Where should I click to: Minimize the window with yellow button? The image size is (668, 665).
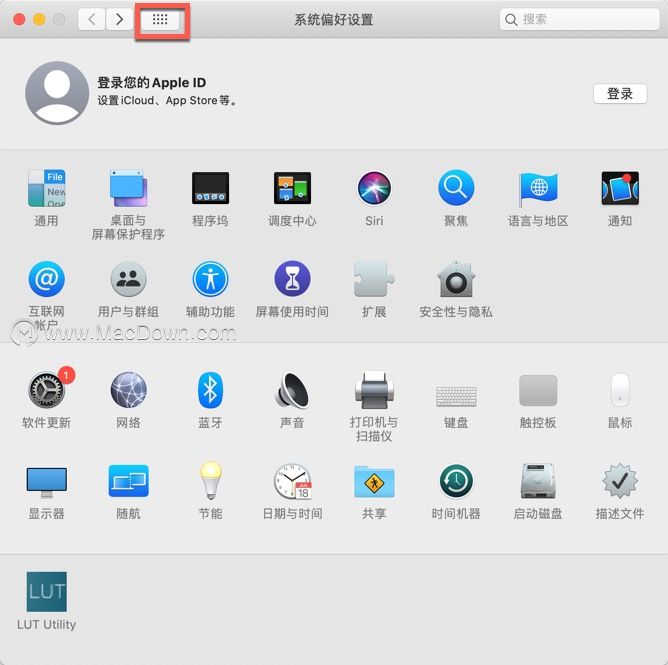pyautogui.click(x=39, y=20)
